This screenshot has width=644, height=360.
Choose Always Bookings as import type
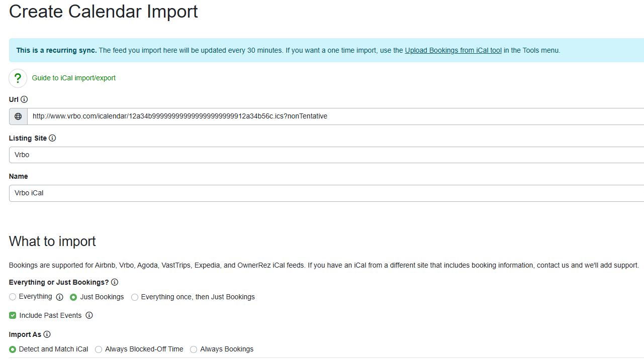pyautogui.click(x=194, y=349)
